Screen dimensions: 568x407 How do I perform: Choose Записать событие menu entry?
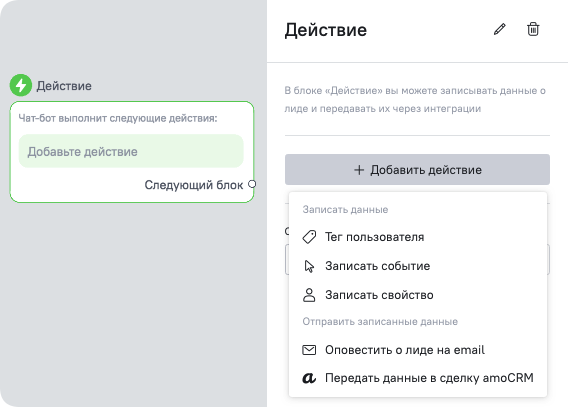pyautogui.click(x=418, y=266)
